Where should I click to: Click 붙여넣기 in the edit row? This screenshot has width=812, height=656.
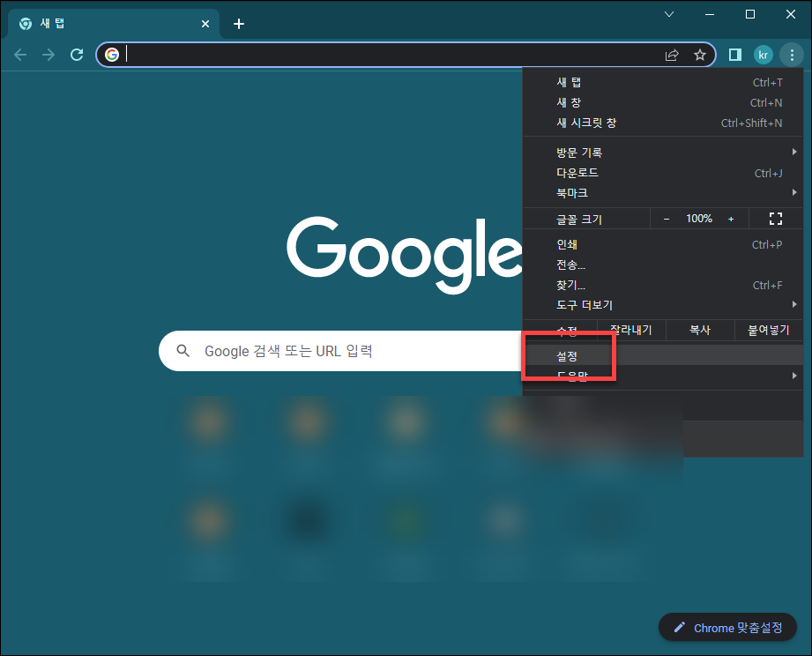coord(769,330)
